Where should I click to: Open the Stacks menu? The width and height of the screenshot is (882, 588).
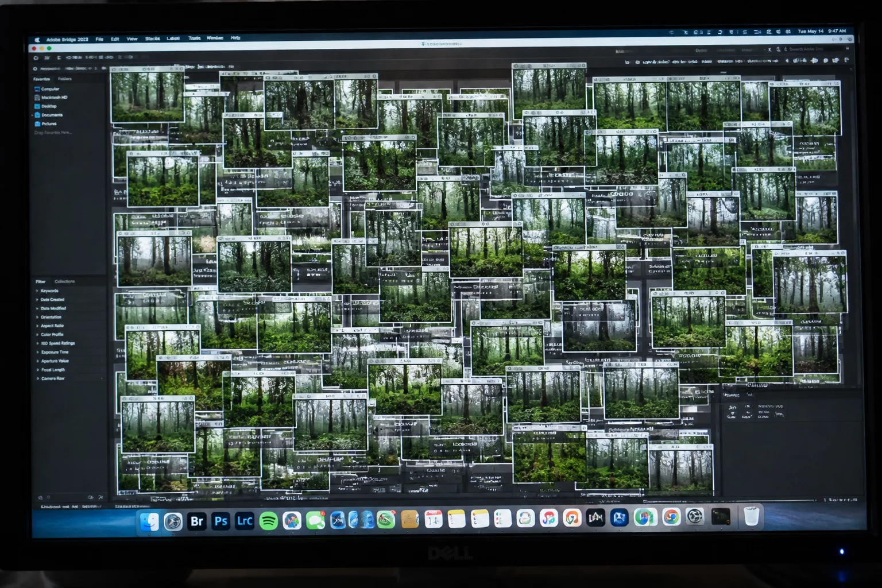coord(152,39)
